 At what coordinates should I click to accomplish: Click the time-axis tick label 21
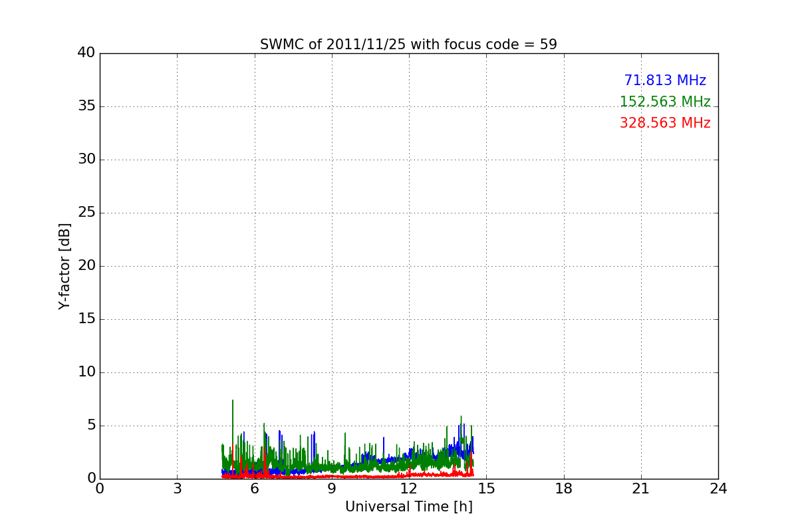pyautogui.click(x=641, y=489)
